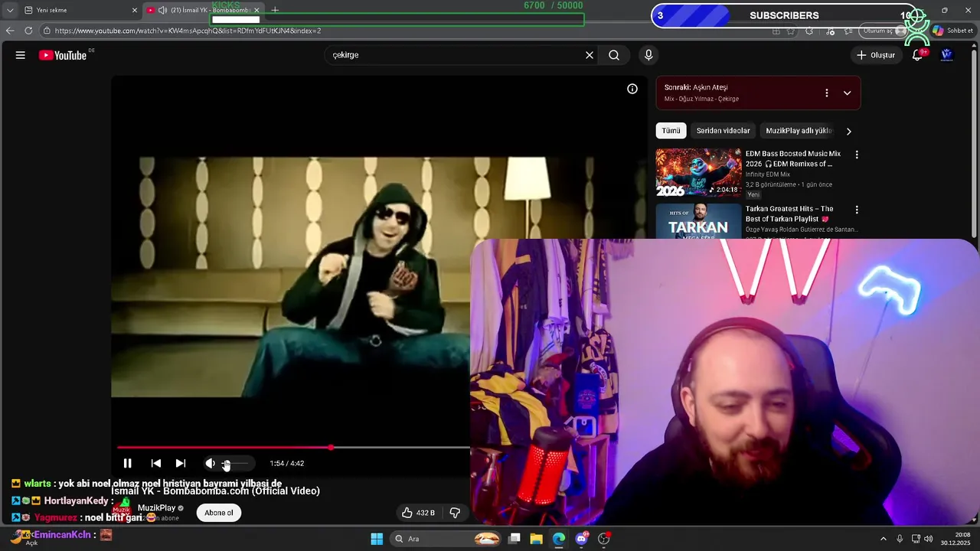Screen dimensions: 980x551
Task: Close the İsmail YK Bombabomba tab
Action: pyautogui.click(x=256, y=10)
